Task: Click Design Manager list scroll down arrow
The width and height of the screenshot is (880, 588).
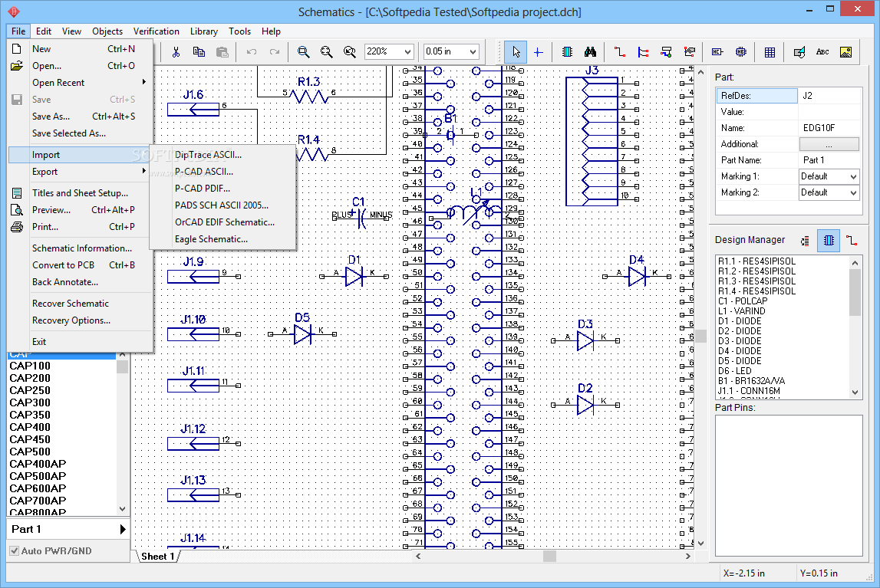Action: click(855, 393)
